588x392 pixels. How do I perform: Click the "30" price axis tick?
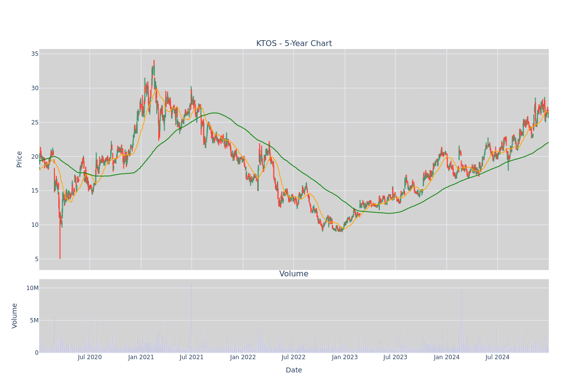coord(35,88)
